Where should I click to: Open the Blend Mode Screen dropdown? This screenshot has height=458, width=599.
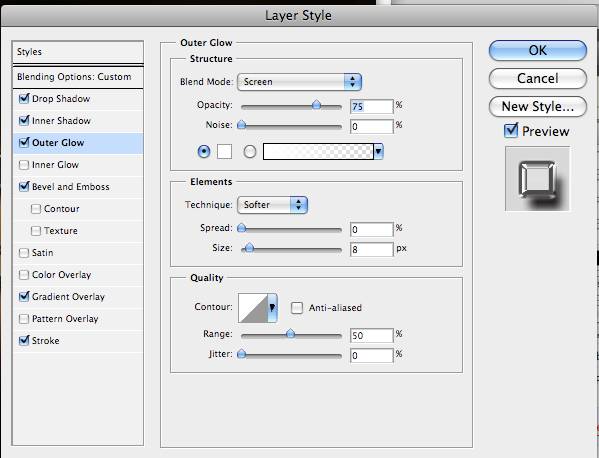[299, 82]
